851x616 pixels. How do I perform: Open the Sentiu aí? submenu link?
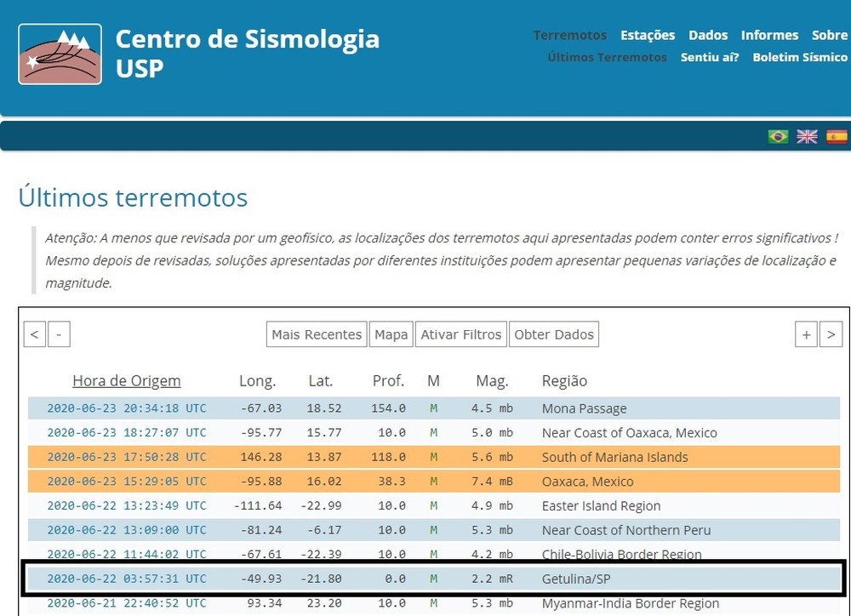[710, 57]
